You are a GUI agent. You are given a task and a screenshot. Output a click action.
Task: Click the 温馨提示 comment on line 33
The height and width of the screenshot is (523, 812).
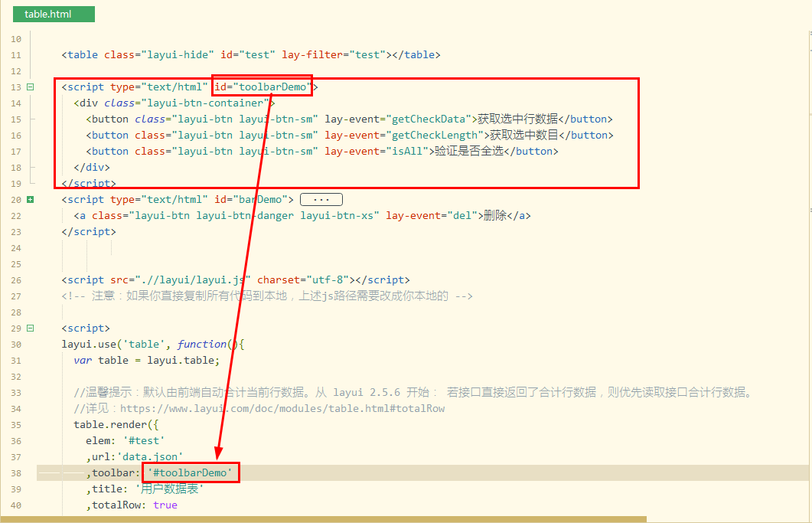click(413, 392)
